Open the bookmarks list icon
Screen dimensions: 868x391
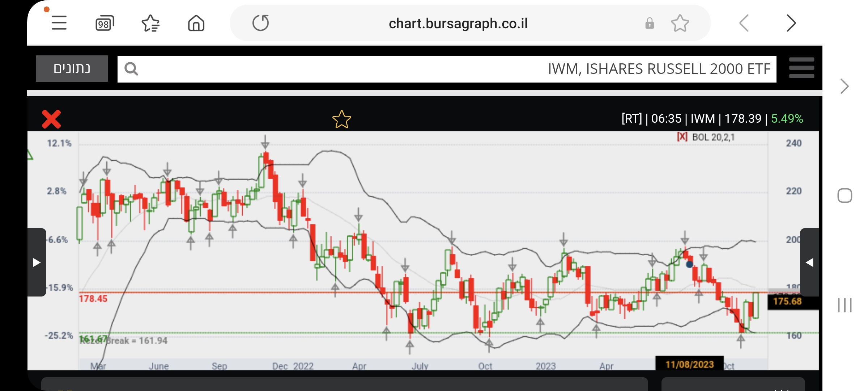(150, 24)
